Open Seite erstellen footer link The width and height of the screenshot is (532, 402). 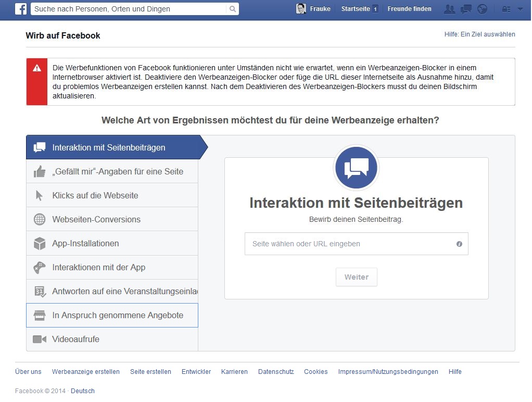pyautogui.click(x=150, y=372)
